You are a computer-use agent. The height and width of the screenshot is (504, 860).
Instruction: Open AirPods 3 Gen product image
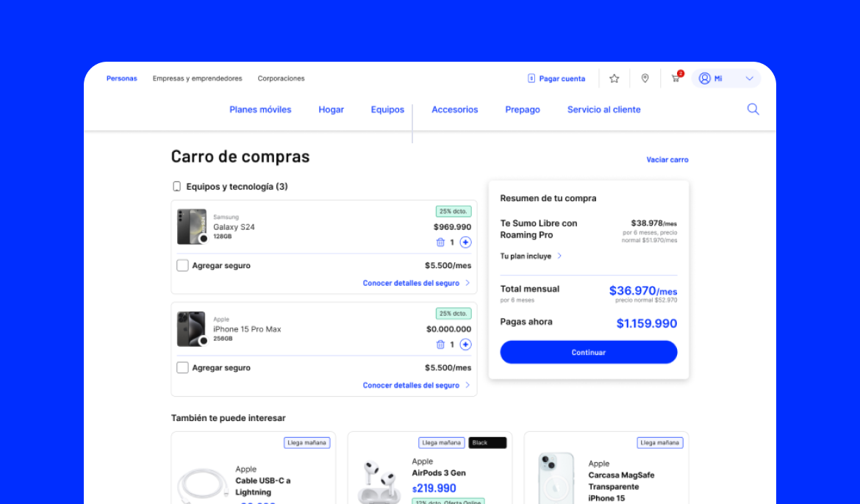[x=379, y=483]
